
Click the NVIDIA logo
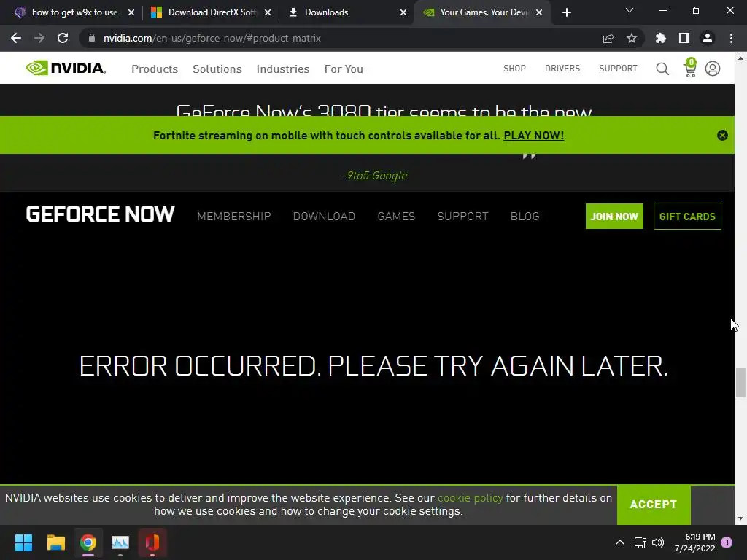[66, 68]
